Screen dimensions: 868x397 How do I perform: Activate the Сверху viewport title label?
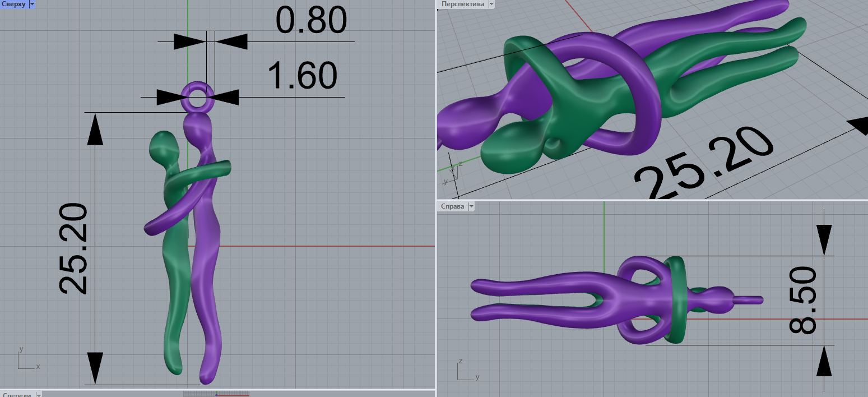pos(13,4)
